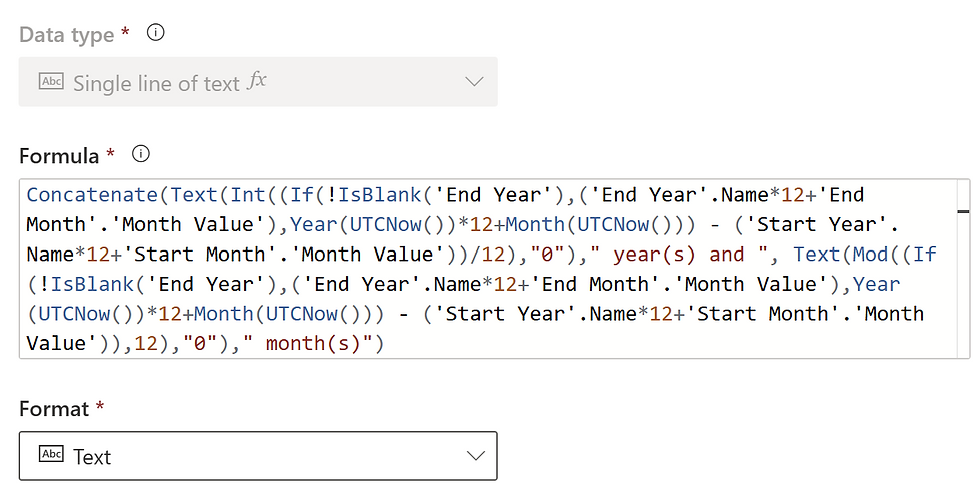Open the Format dropdown chevron
The width and height of the screenshot is (980, 501).
click(475, 456)
